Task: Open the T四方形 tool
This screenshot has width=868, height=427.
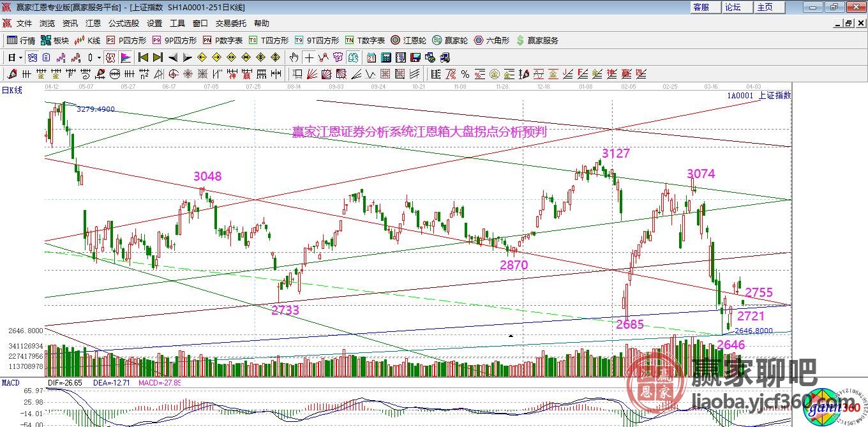Action: point(269,40)
